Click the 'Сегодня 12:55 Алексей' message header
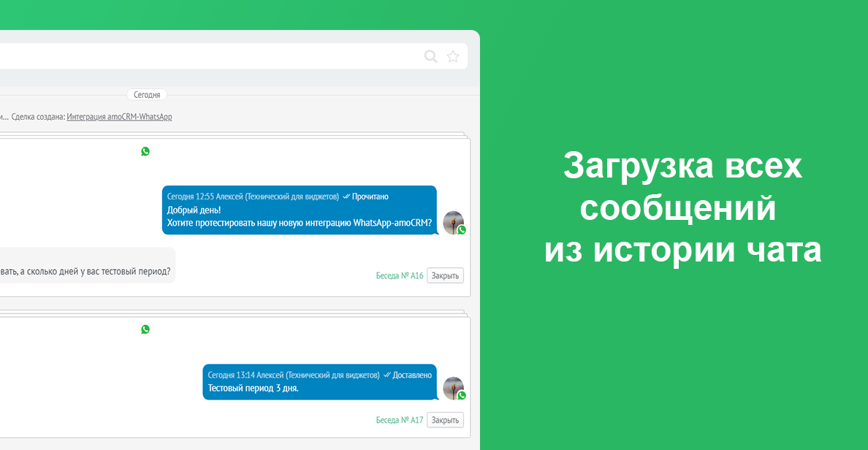The image size is (868, 450). [253, 197]
